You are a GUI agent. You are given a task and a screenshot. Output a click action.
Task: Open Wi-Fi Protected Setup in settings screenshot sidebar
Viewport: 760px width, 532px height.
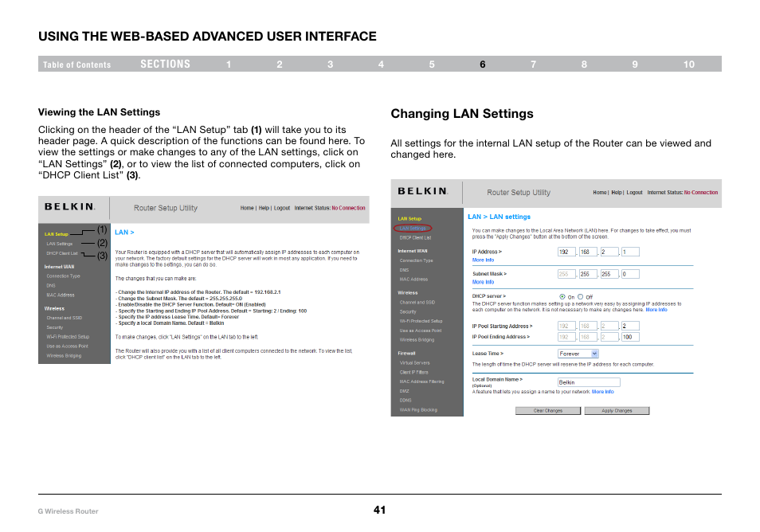coord(421,321)
